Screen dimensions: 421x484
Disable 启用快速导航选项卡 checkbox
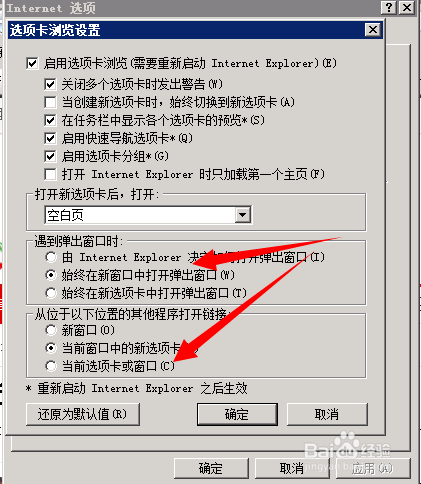tap(50, 138)
